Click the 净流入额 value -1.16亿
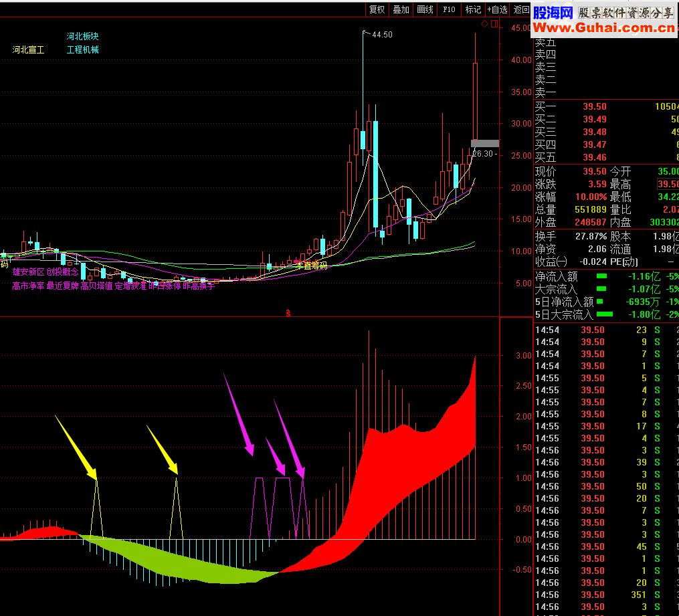The height and width of the screenshot is (616, 679). pyautogui.click(x=644, y=276)
